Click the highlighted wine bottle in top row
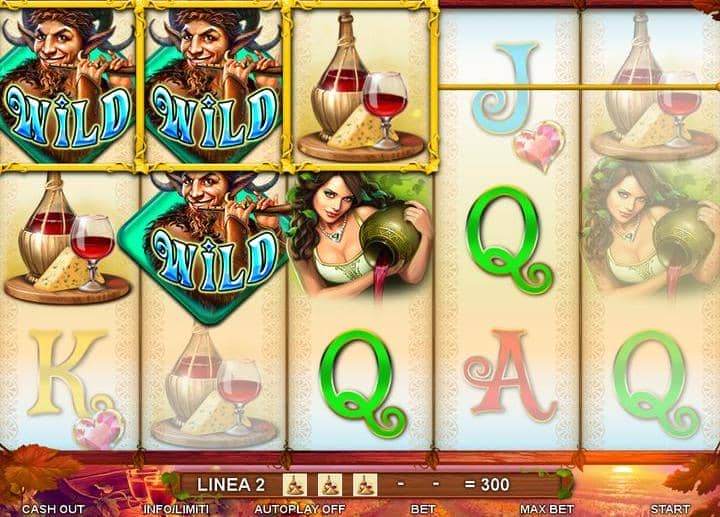Image resolution: width=720 pixels, height=517 pixels. coord(361,85)
